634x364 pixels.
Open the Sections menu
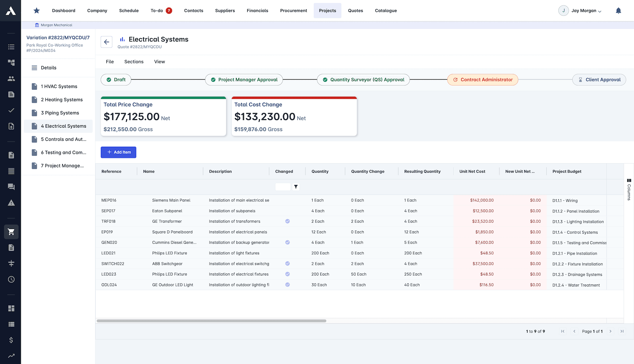tap(134, 62)
